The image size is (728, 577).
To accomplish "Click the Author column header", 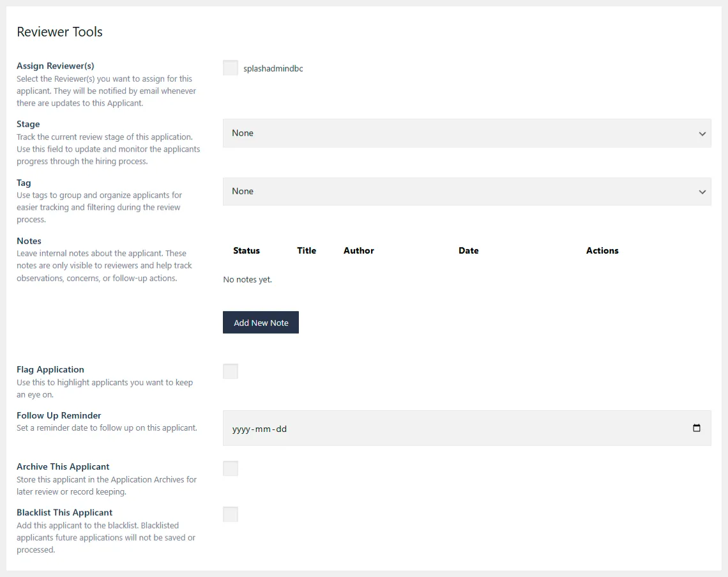I will (x=358, y=250).
